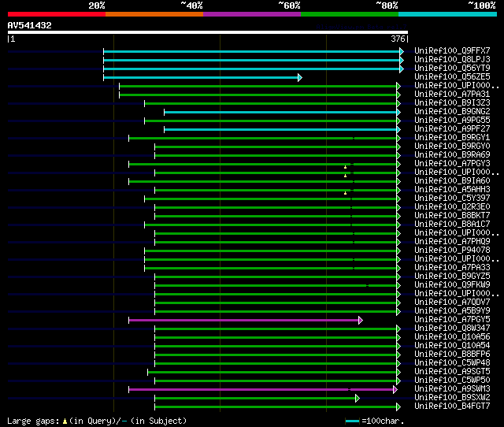Image resolution: width=504 pixels, height=427 pixels.
Task: Click the UniRef100_A7PA31 label
Action: click(x=452, y=95)
